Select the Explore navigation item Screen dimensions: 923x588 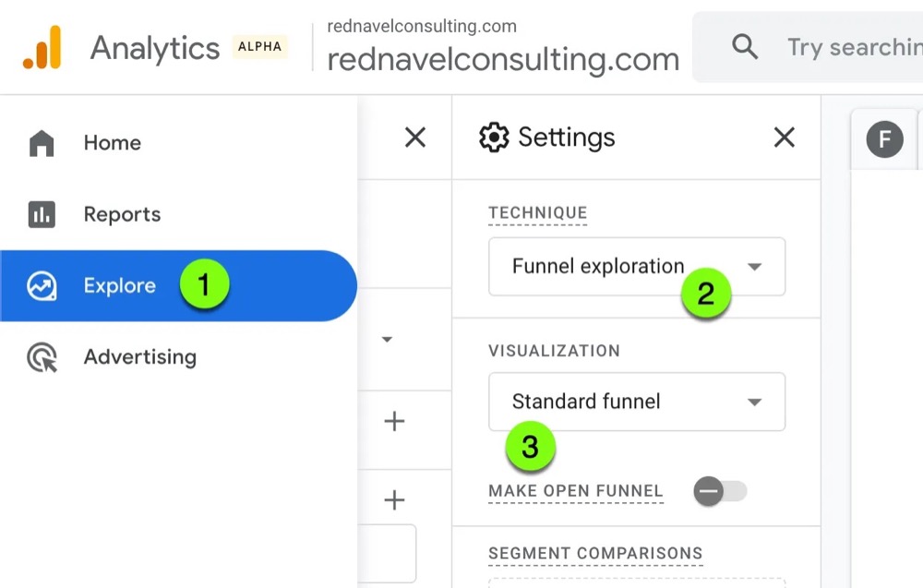point(176,286)
